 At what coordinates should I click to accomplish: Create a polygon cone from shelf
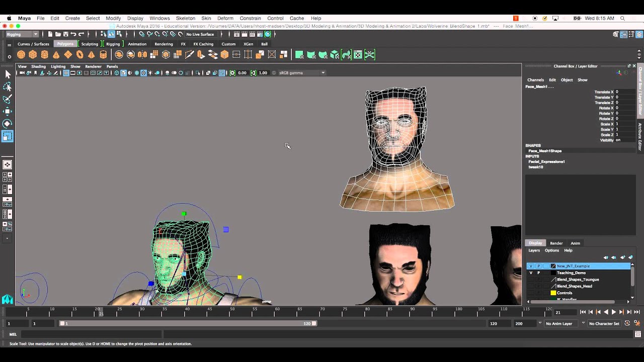(56, 55)
